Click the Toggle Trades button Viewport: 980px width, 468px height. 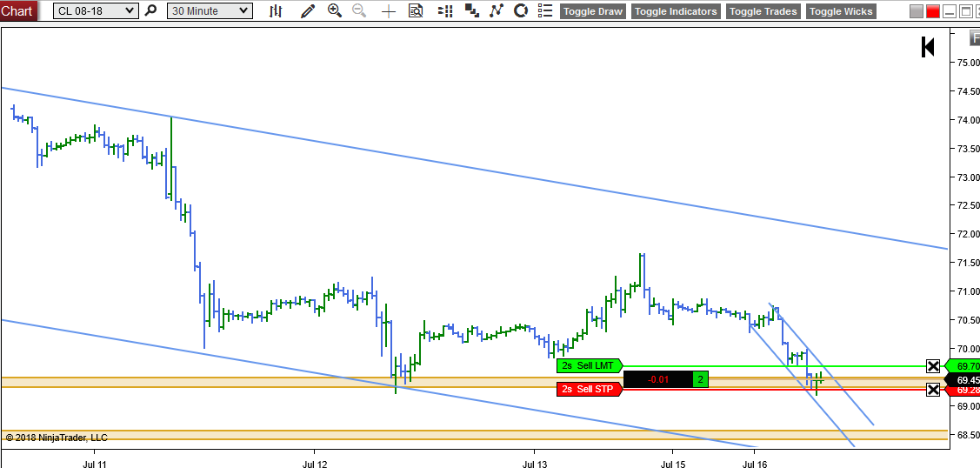(763, 11)
